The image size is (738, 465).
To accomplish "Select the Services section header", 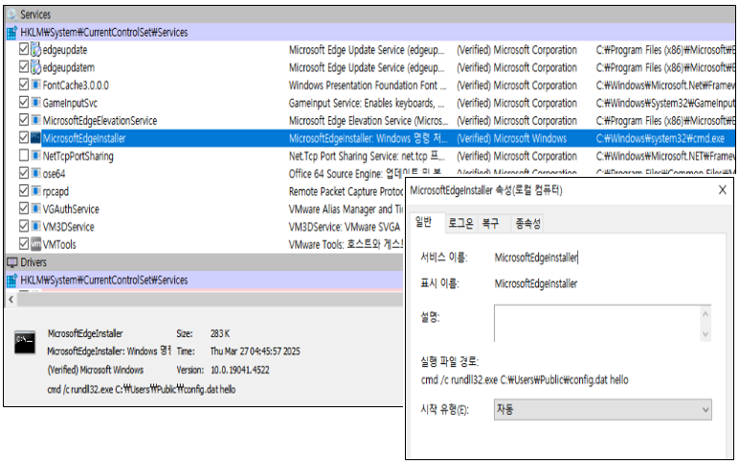I will pos(370,15).
